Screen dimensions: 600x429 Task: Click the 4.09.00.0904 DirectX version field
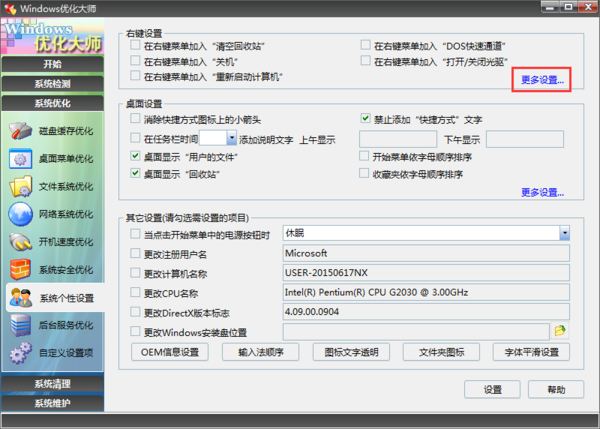(x=426, y=312)
